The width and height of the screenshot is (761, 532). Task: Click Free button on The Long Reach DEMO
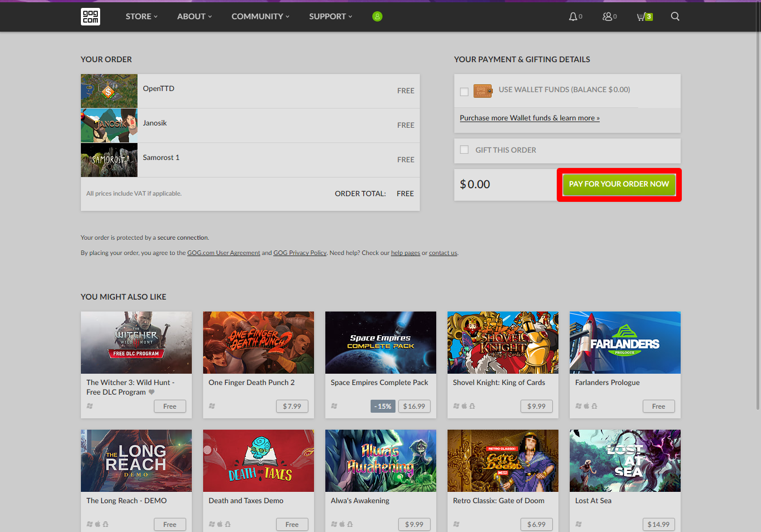tap(170, 524)
